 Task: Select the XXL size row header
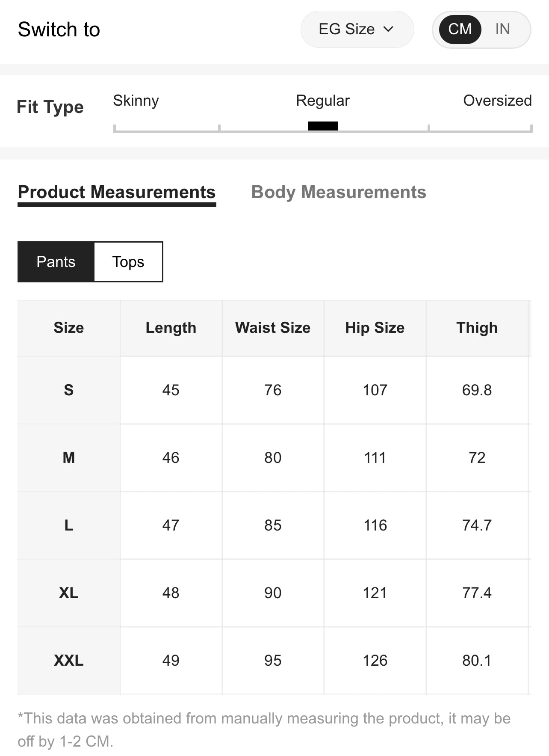pyautogui.click(x=69, y=661)
